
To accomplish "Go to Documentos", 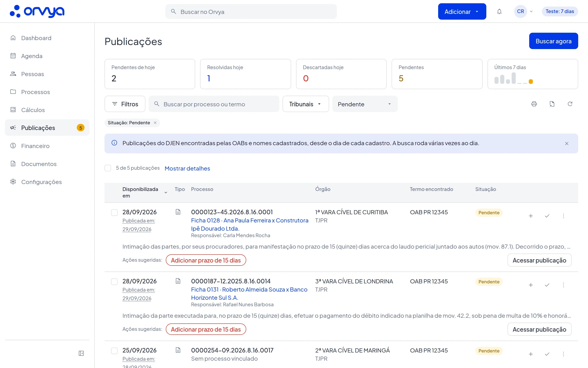I will (x=47, y=164).
